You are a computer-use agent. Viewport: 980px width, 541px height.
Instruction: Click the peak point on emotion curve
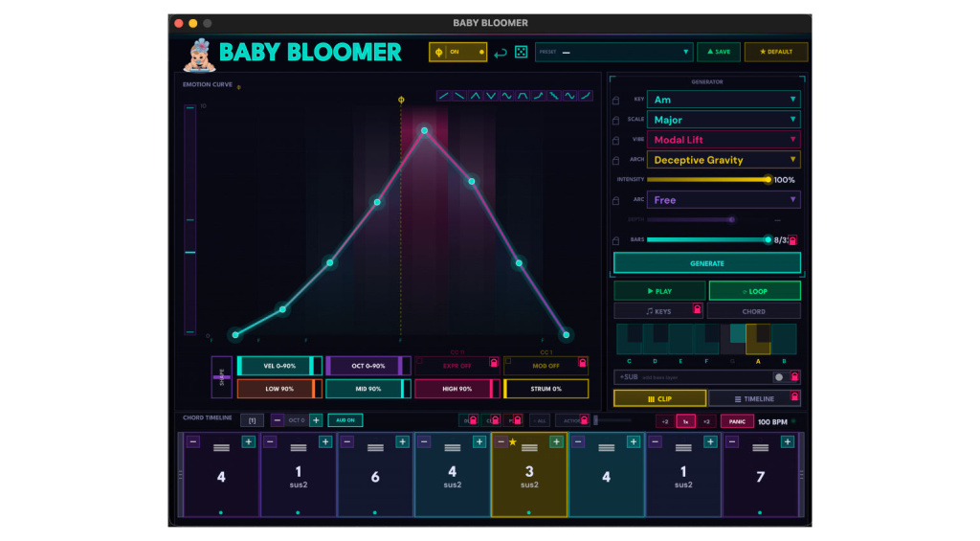pos(424,131)
